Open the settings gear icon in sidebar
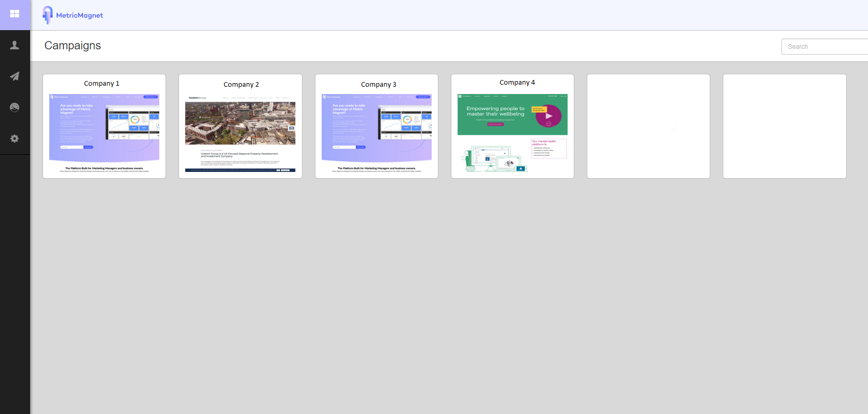This screenshot has height=414, width=868. [15, 139]
